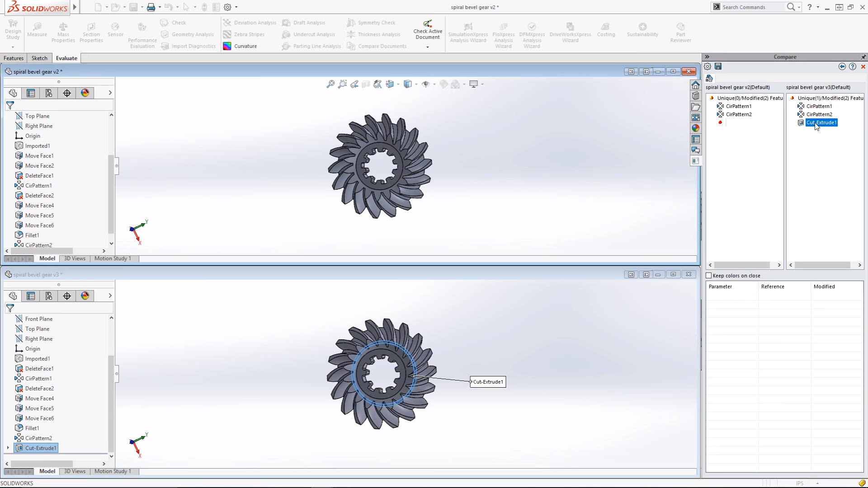Select the Measure tool
The width and height of the screenshot is (868, 488).
click(x=37, y=31)
